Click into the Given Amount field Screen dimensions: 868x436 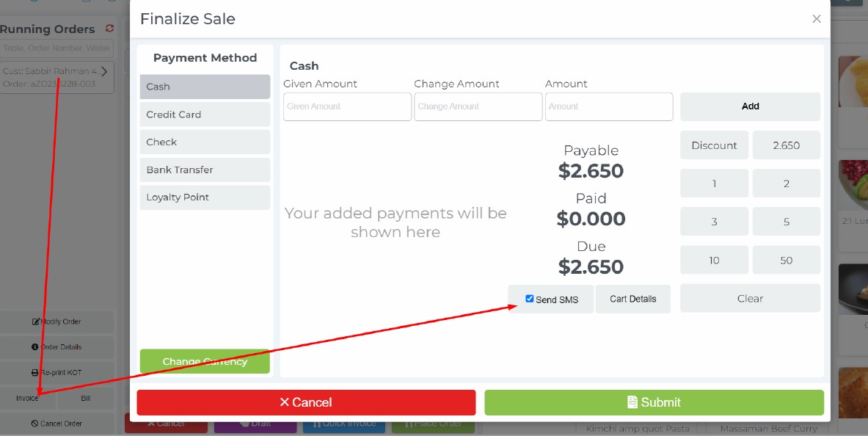click(x=347, y=106)
